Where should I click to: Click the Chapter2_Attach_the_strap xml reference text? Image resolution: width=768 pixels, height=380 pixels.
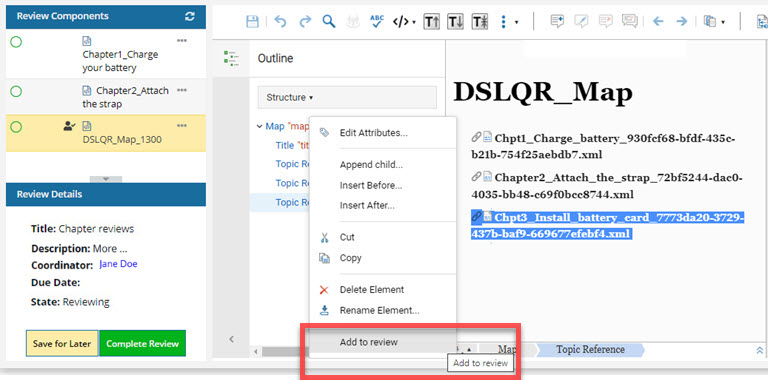point(607,186)
